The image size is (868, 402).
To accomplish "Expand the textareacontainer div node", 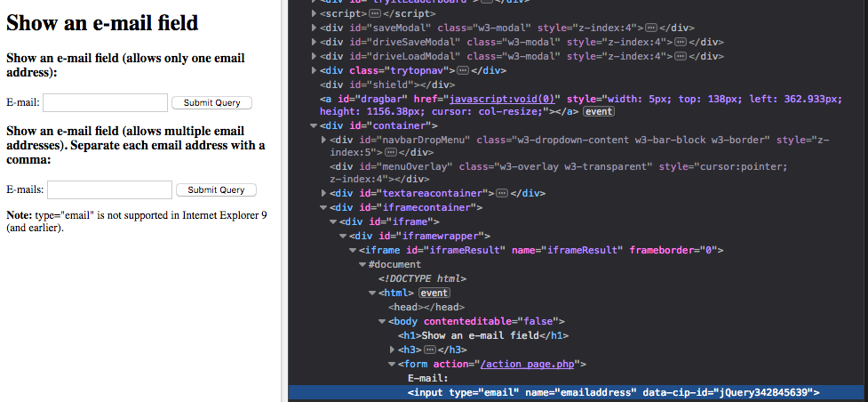I will pos(324,193).
